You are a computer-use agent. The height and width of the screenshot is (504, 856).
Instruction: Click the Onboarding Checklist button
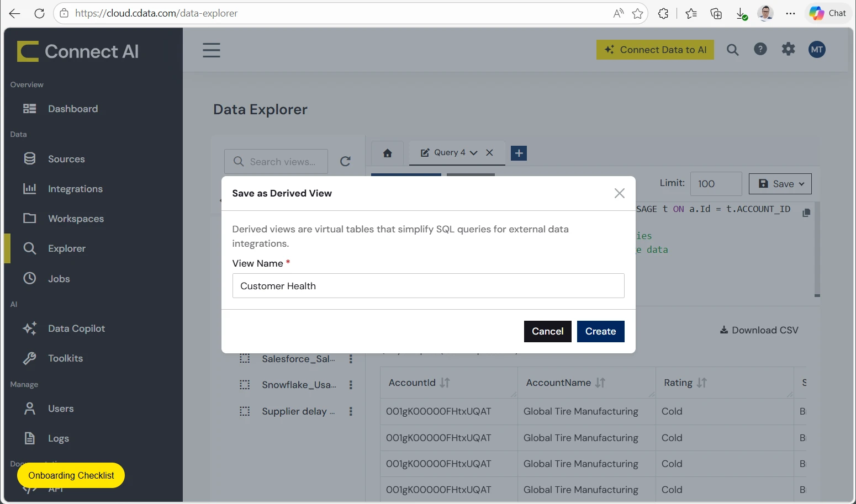71,475
